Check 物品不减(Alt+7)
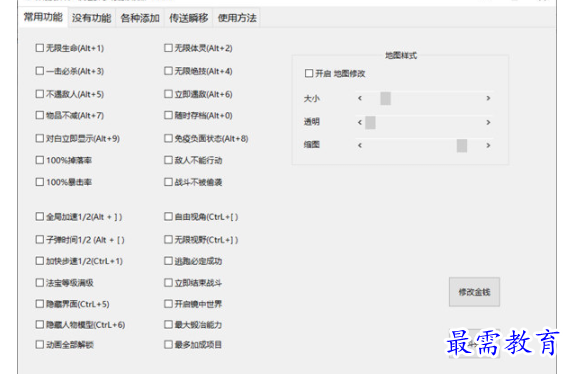This screenshot has width=568, height=374. (x=40, y=115)
